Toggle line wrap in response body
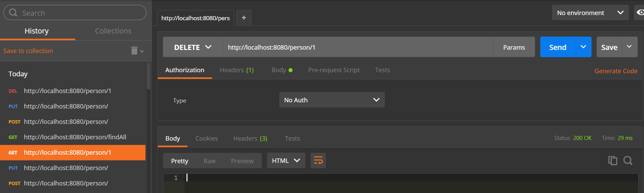This screenshot has height=193, width=644. click(x=318, y=160)
